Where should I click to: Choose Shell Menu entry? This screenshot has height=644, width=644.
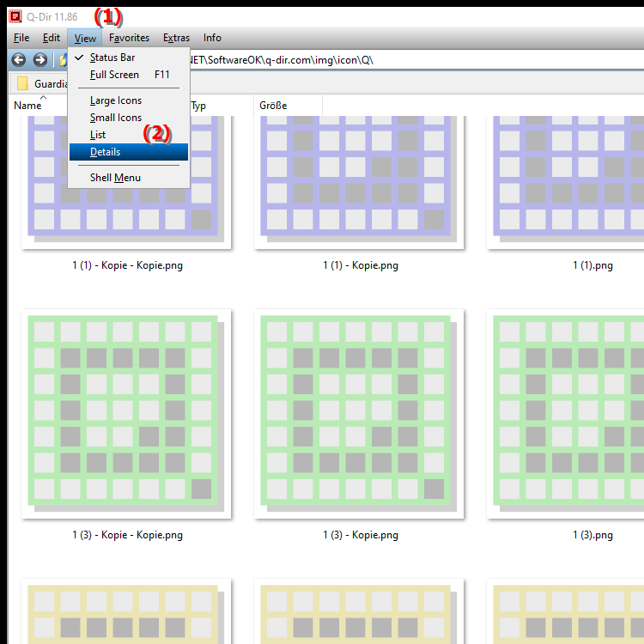pos(129,178)
